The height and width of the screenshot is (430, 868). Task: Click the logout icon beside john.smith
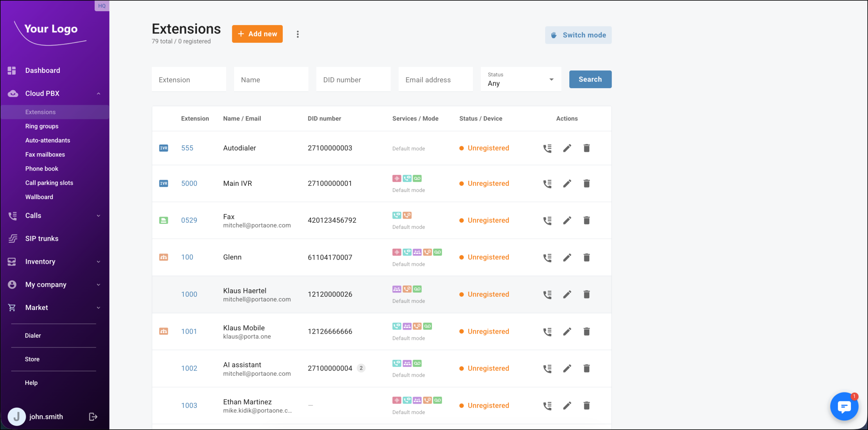coord(93,416)
